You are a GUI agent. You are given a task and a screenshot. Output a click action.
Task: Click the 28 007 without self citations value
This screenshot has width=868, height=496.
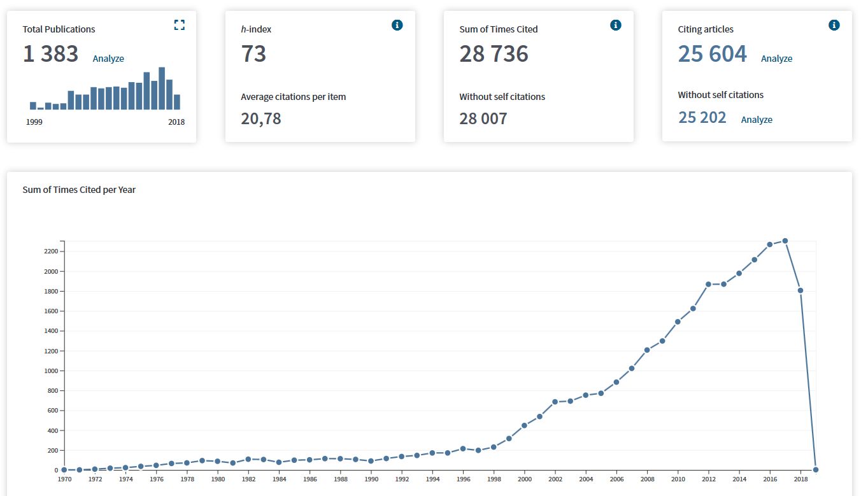pos(483,118)
